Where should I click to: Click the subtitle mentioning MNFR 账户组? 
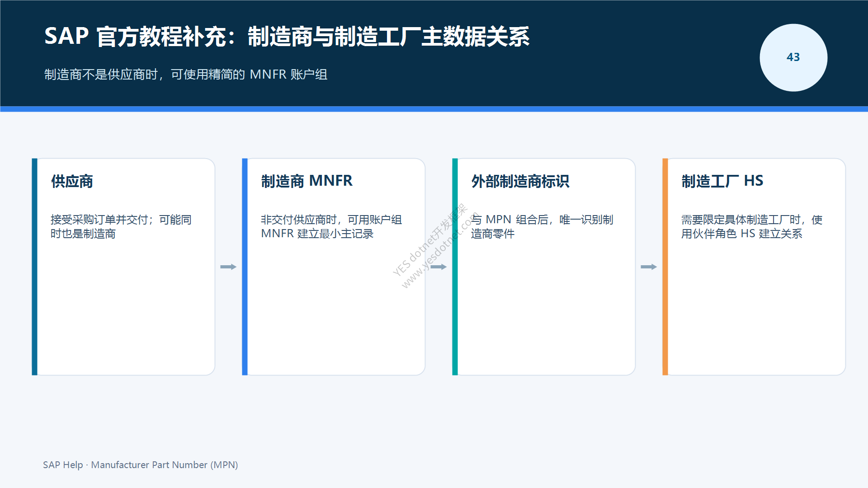[186, 75]
